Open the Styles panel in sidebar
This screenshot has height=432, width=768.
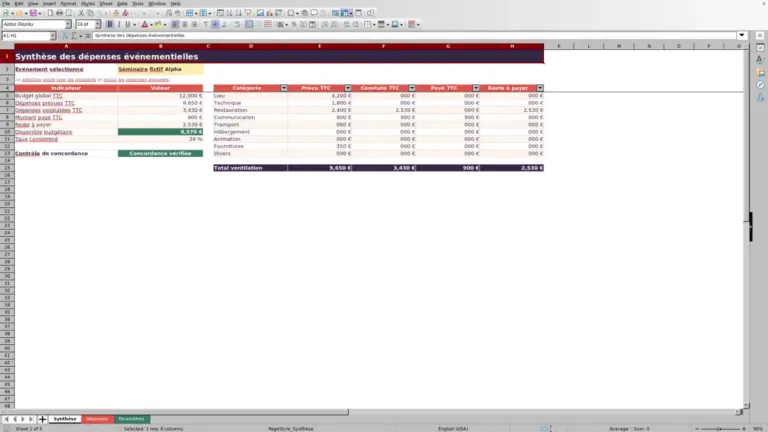[760, 60]
